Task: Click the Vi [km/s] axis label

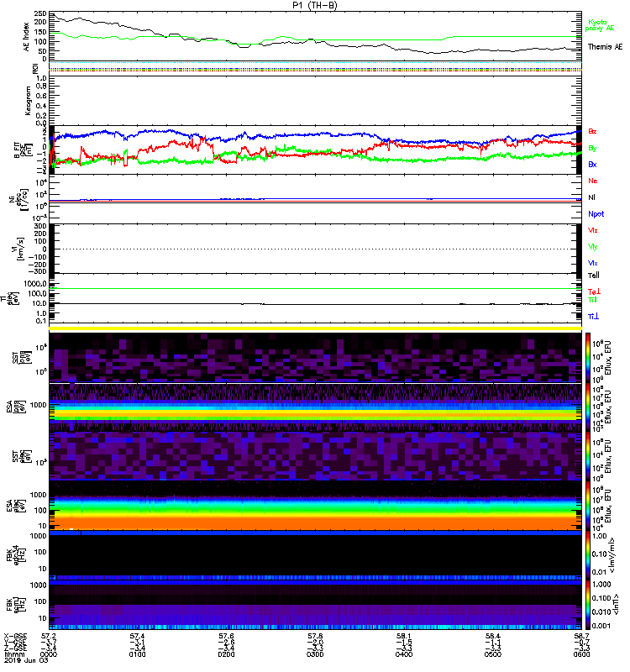Action: click(x=19, y=249)
